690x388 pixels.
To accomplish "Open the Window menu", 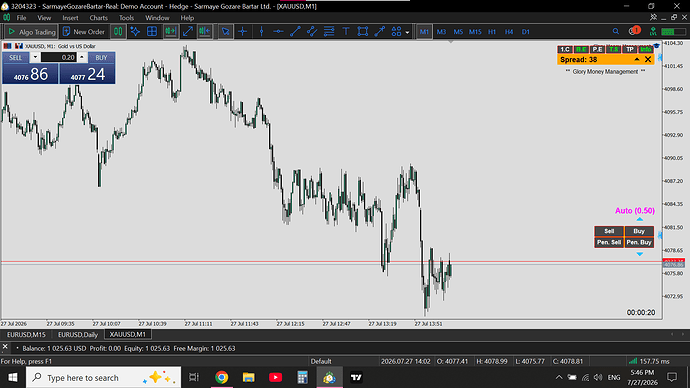I will click(x=157, y=18).
